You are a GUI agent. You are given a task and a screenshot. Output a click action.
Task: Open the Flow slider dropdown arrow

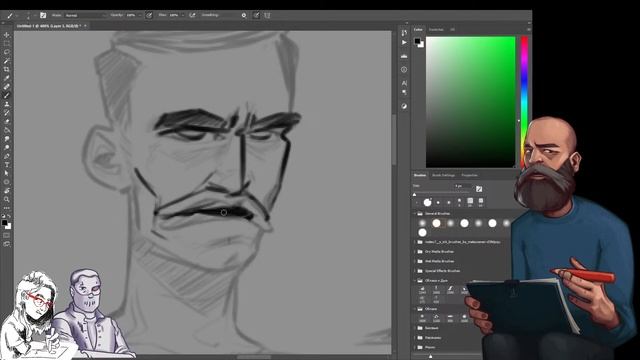pyautogui.click(x=182, y=15)
